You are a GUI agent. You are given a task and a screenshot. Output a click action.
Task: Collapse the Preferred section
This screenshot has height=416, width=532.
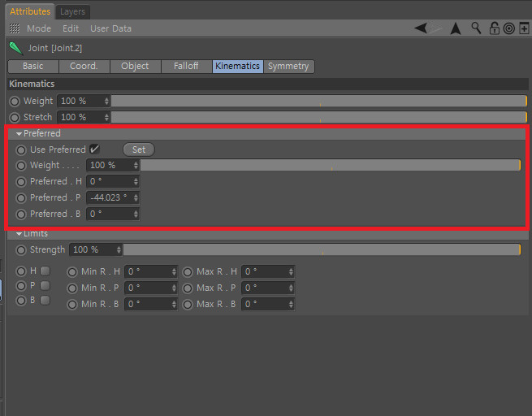19,134
